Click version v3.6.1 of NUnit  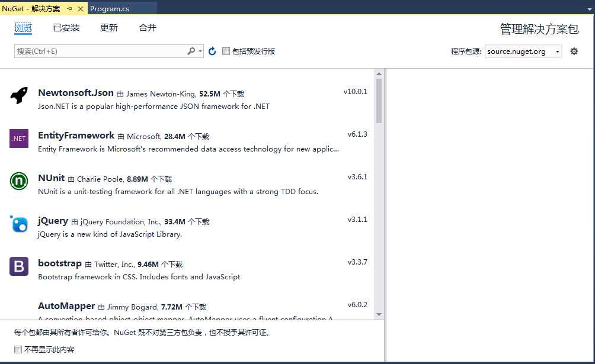(357, 177)
